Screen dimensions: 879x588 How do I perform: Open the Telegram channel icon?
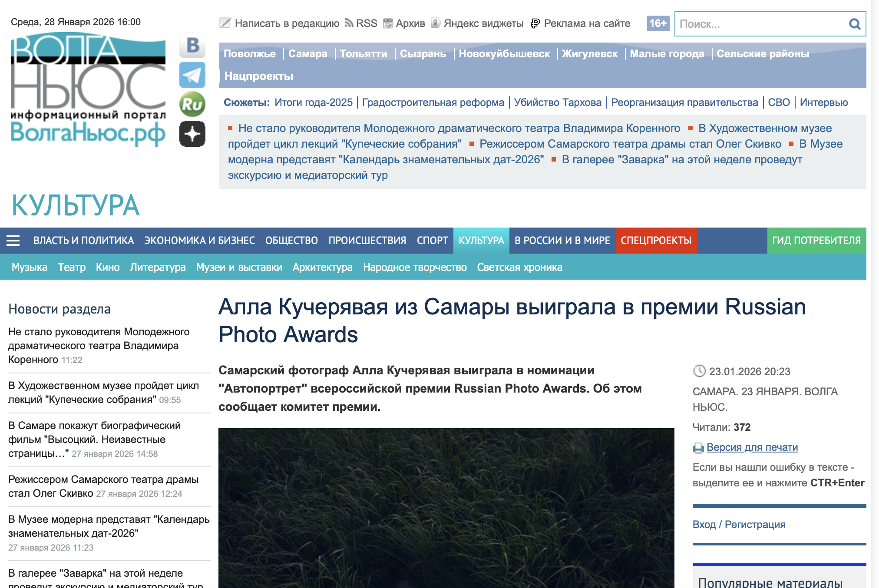192,75
